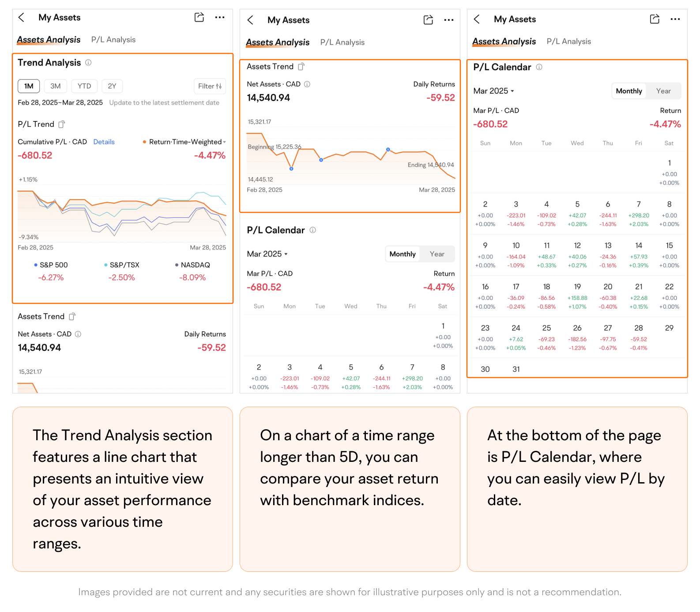Screen dimensions: 700x612
Task: Tap the share icon in the left panel
Action: click(x=199, y=18)
